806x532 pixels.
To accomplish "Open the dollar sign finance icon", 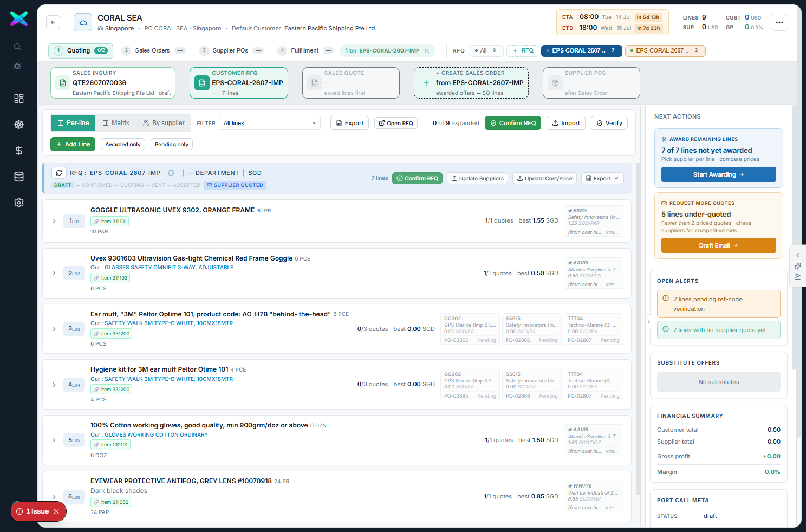I will (x=19, y=151).
